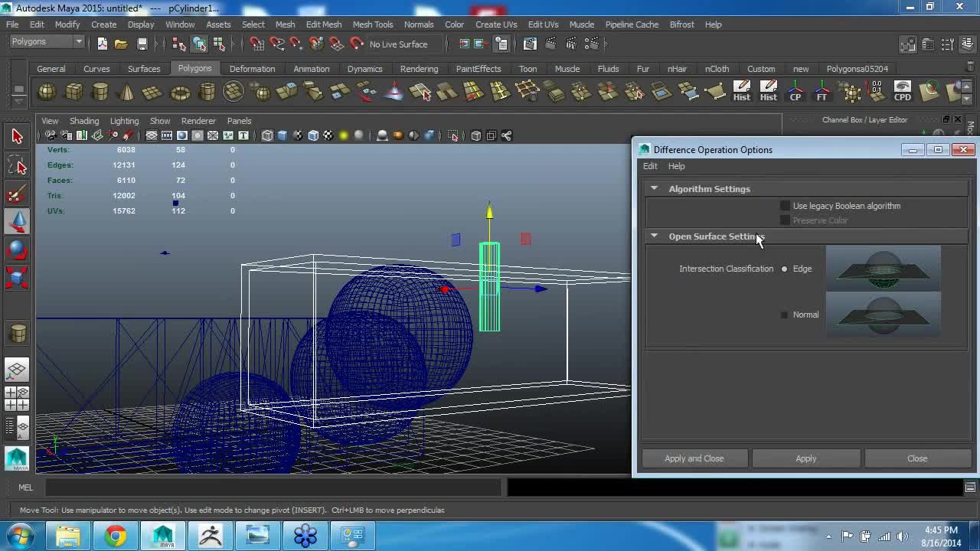Create a polygon cone from the shelf

126,93
